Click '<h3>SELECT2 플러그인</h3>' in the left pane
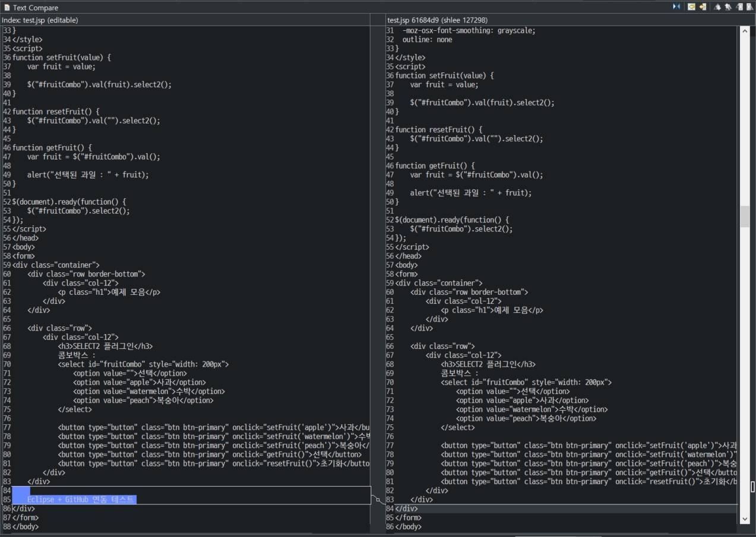 point(105,346)
